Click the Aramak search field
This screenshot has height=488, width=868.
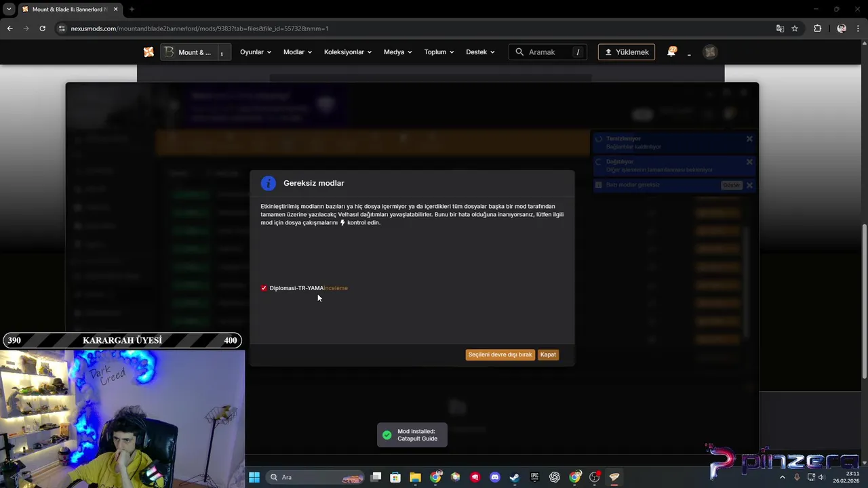[x=548, y=52]
